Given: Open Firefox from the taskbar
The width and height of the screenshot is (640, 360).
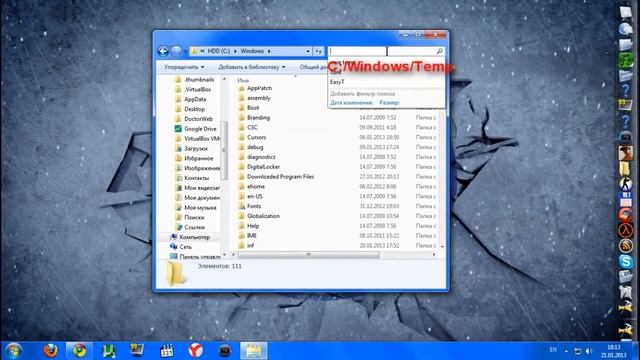Looking at the screenshot, I should [x=51, y=351].
